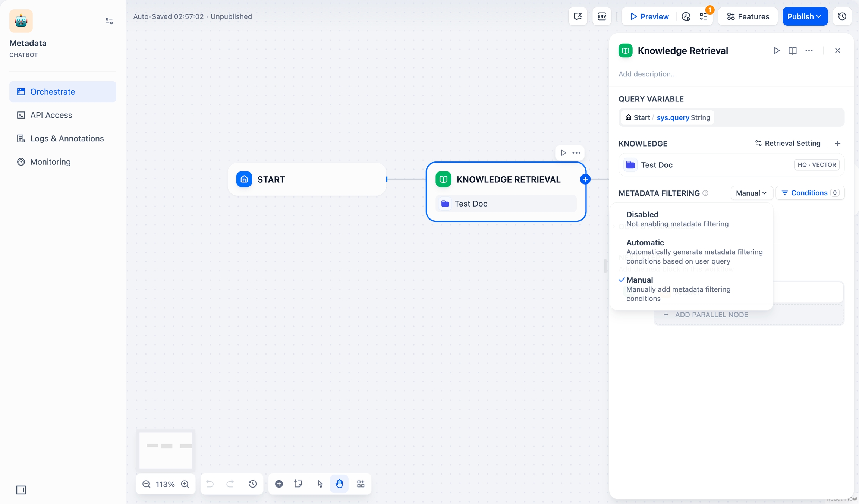Viewport: 859px width, 504px height.
Task: Click the add note icon in toolbar
Action: (x=298, y=484)
